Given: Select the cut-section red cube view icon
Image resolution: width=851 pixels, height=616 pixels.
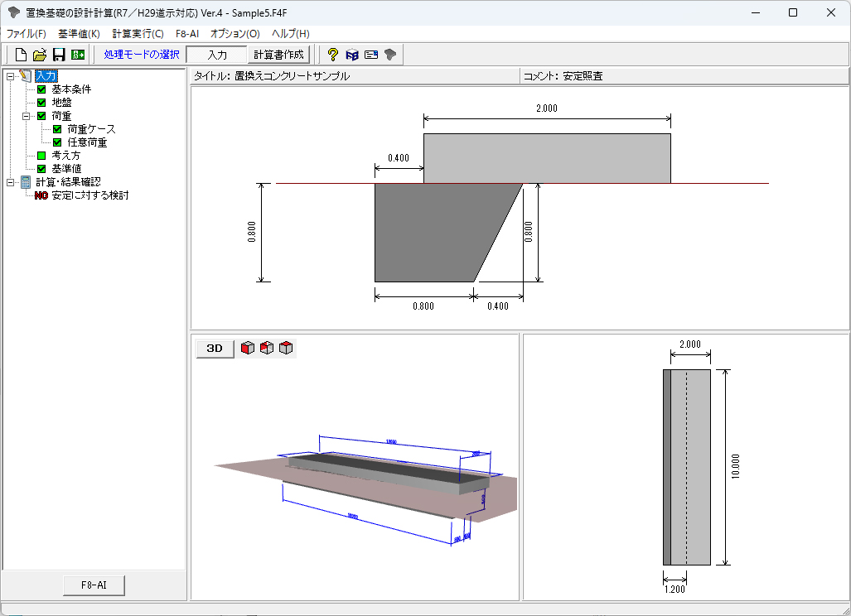Looking at the screenshot, I should pos(267,348).
